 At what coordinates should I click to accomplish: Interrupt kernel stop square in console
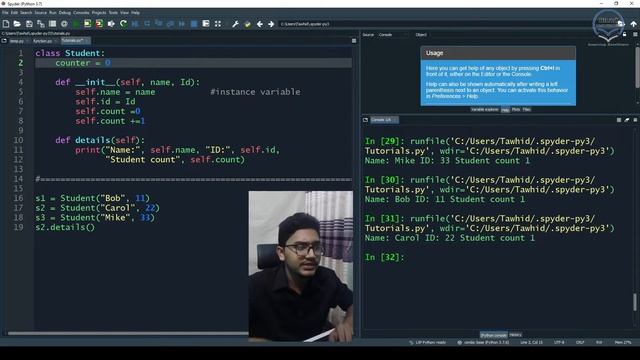[619, 120]
